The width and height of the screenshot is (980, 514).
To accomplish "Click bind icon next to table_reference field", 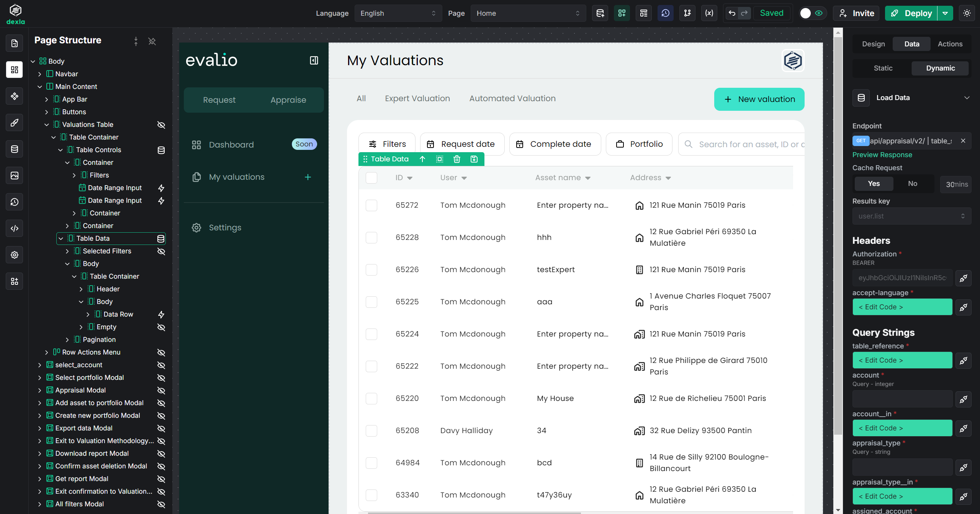I will (x=963, y=360).
